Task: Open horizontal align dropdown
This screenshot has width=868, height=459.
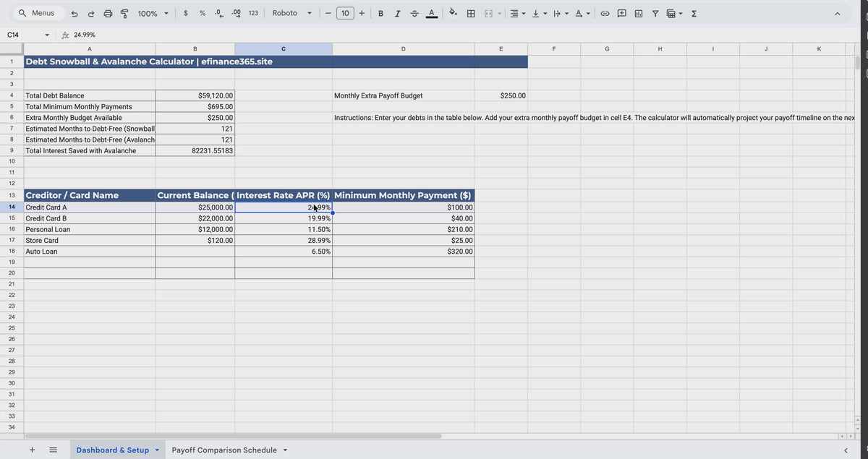Action: (x=517, y=13)
